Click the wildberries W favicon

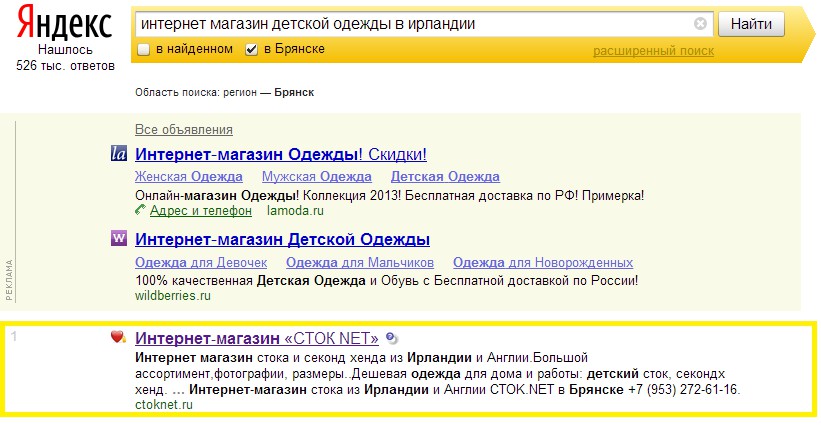(x=119, y=239)
